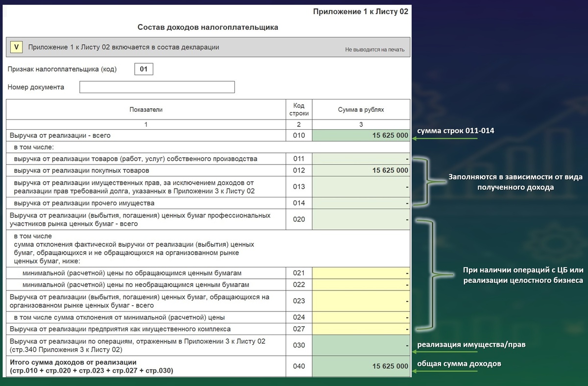Click row code 010 cell
This screenshot has width=588, height=386.
pos(299,136)
